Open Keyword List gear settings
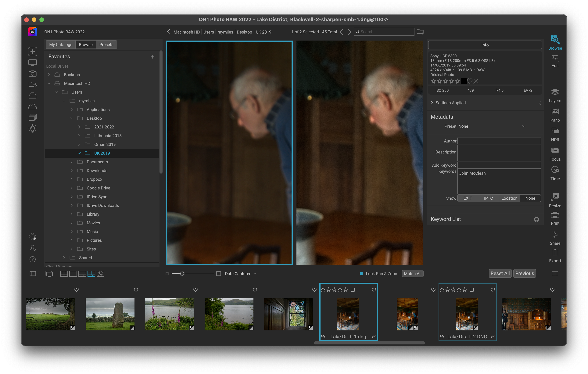The image size is (588, 374). tap(536, 219)
